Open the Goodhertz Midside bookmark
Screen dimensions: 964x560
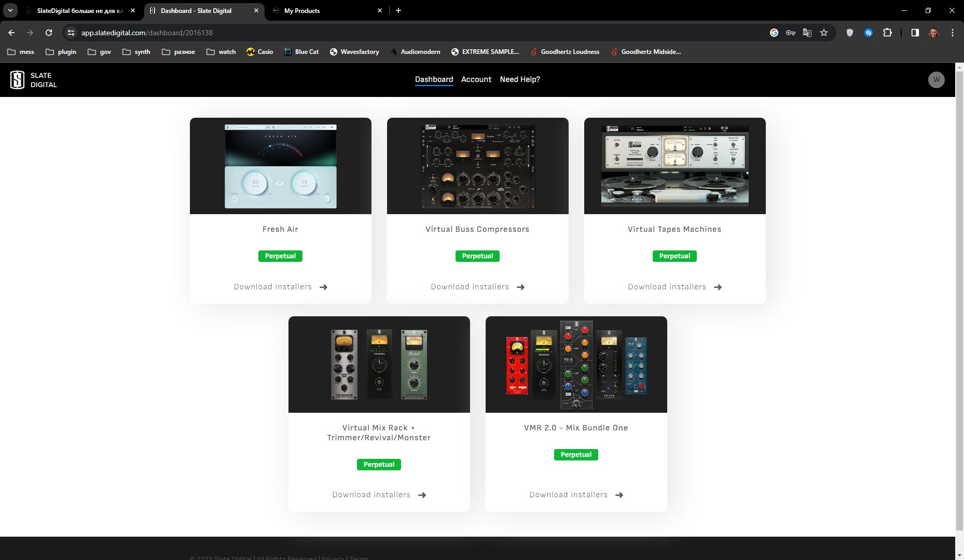point(646,52)
